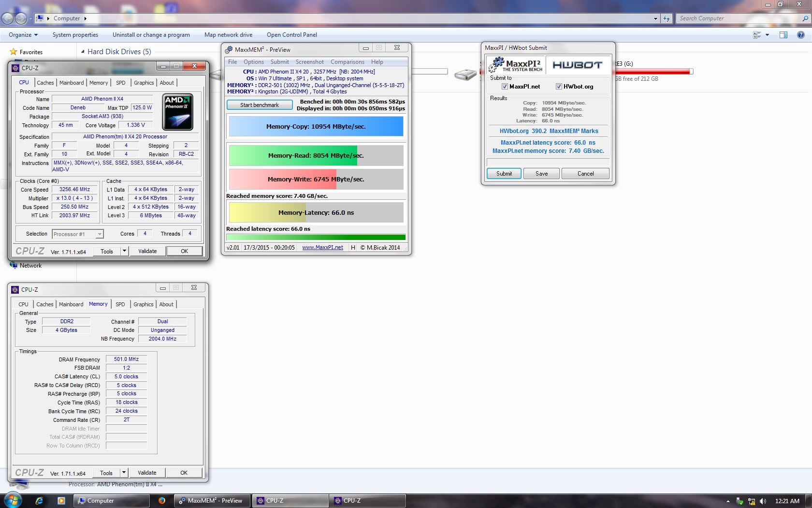Open Firefox from the taskbar
The height and width of the screenshot is (508, 812).
pyautogui.click(x=162, y=501)
